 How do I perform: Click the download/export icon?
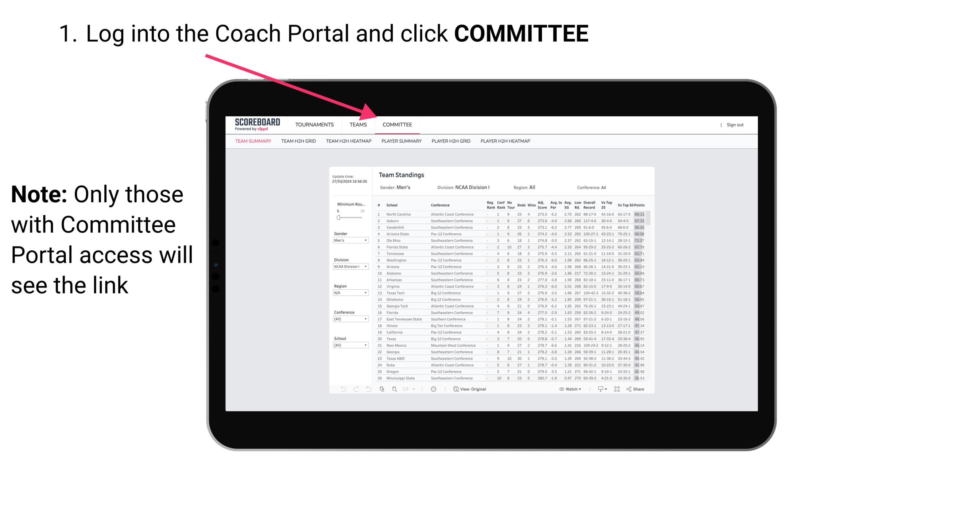(x=598, y=389)
